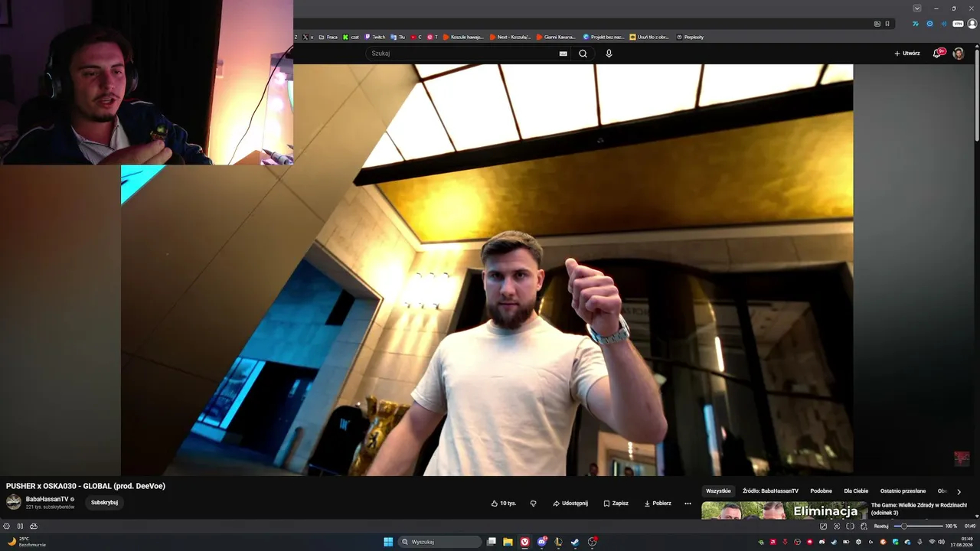
Task: Select the Źródło: BabaHassanTV chip
Action: click(770, 491)
